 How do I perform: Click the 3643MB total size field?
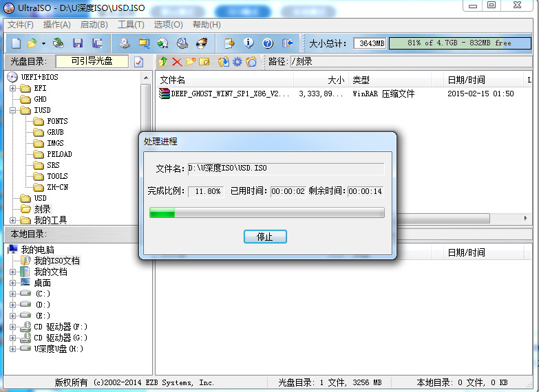pyautogui.click(x=370, y=43)
